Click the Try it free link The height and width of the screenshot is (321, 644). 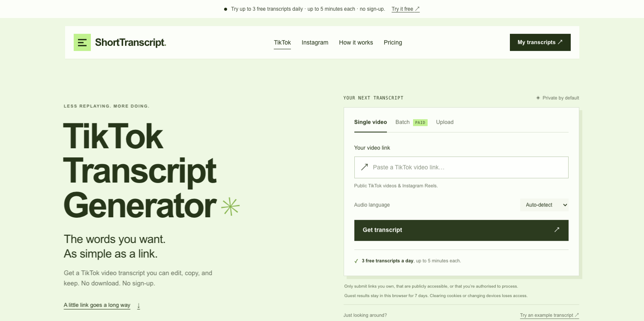(x=406, y=9)
